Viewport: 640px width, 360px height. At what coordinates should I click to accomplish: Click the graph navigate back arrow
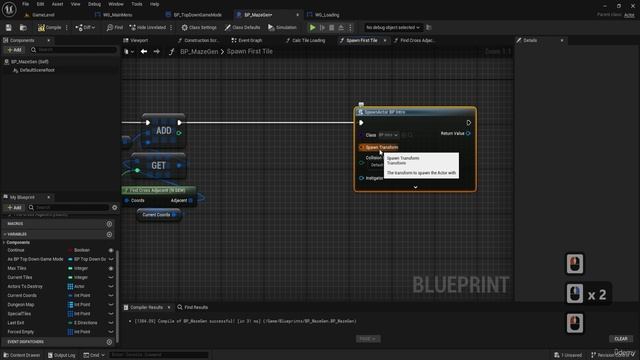[144, 51]
